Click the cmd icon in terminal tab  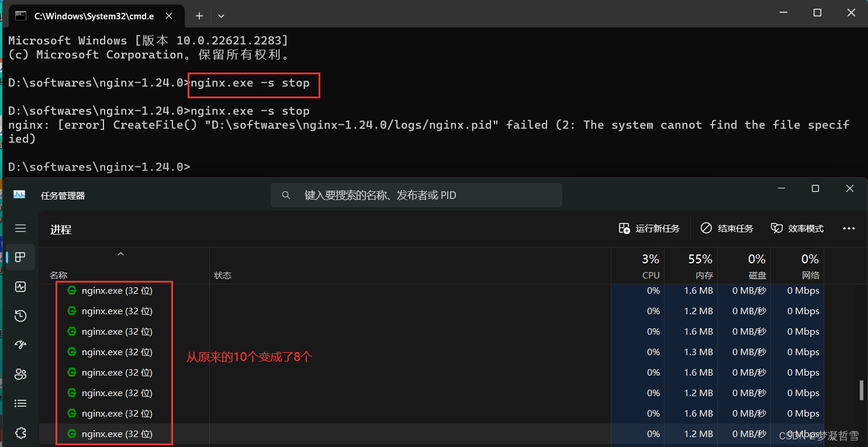(21, 16)
